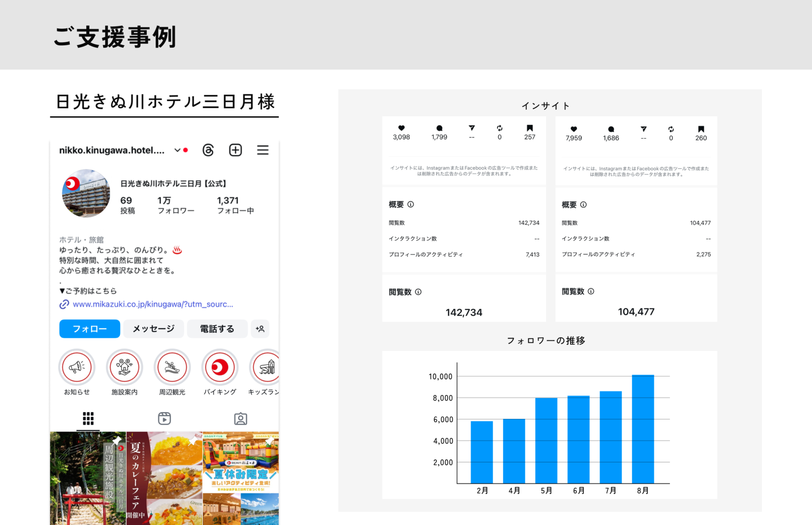The height and width of the screenshot is (525, 812).
Task: Click info icon beside right 閲覧数 heading
Action: point(591,291)
